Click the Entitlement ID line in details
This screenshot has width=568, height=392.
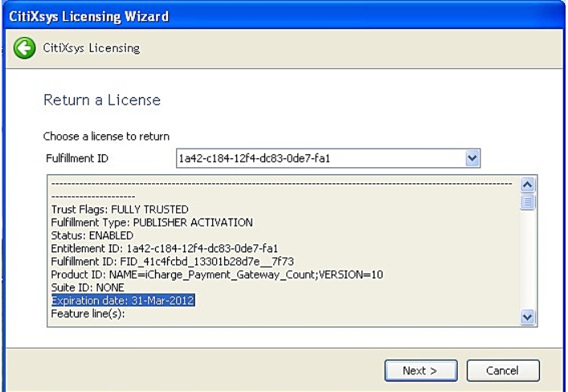[165, 248]
